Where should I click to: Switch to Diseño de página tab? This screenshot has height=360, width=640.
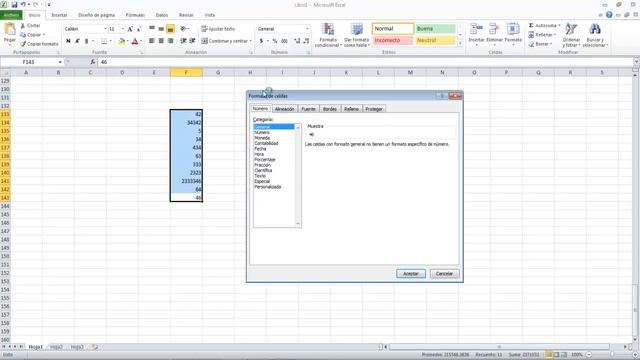96,15
